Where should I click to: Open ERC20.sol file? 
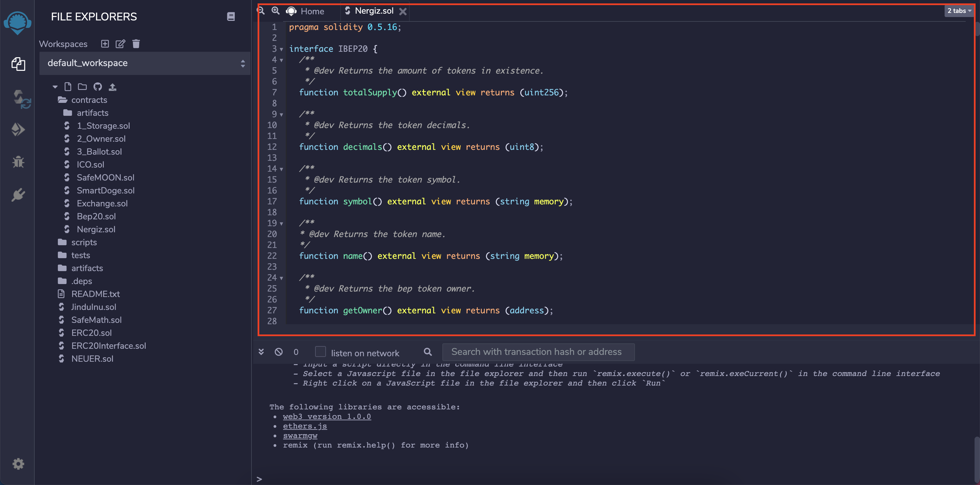coord(85,333)
